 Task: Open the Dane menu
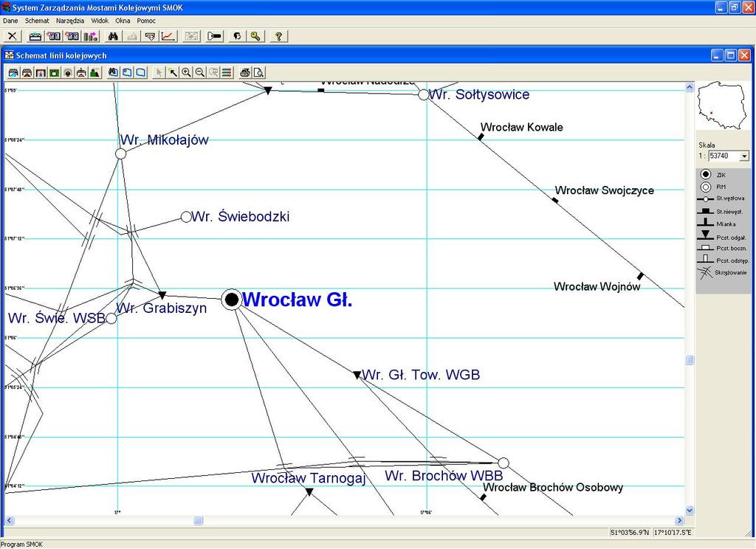(10, 21)
